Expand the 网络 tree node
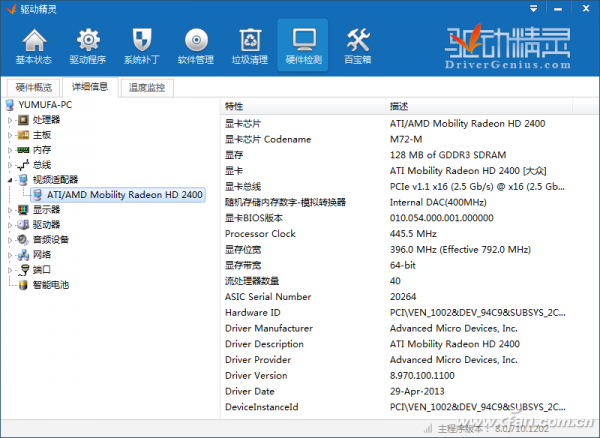This screenshot has width=600, height=438. tap(10, 255)
